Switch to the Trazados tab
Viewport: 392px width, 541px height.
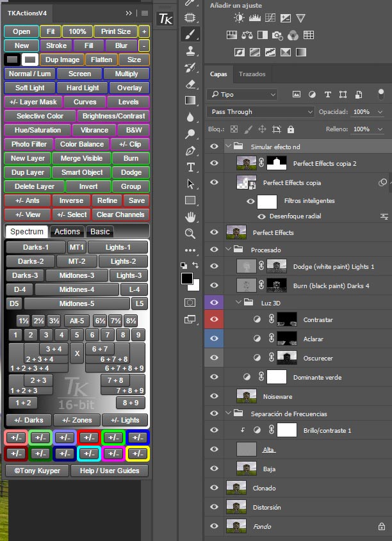click(x=252, y=74)
